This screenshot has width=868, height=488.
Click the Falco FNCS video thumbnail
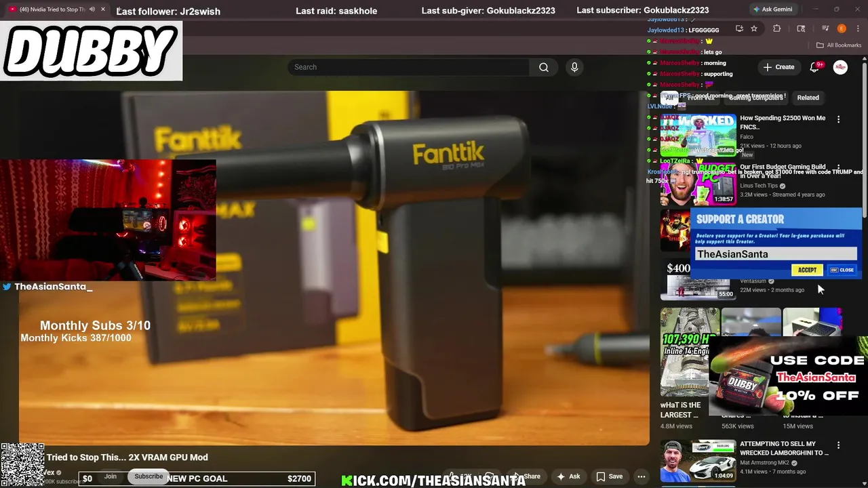click(x=698, y=135)
